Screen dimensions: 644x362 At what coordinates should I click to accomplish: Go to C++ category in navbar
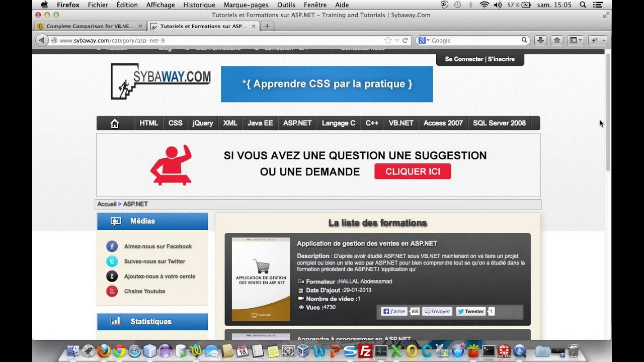tap(372, 123)
